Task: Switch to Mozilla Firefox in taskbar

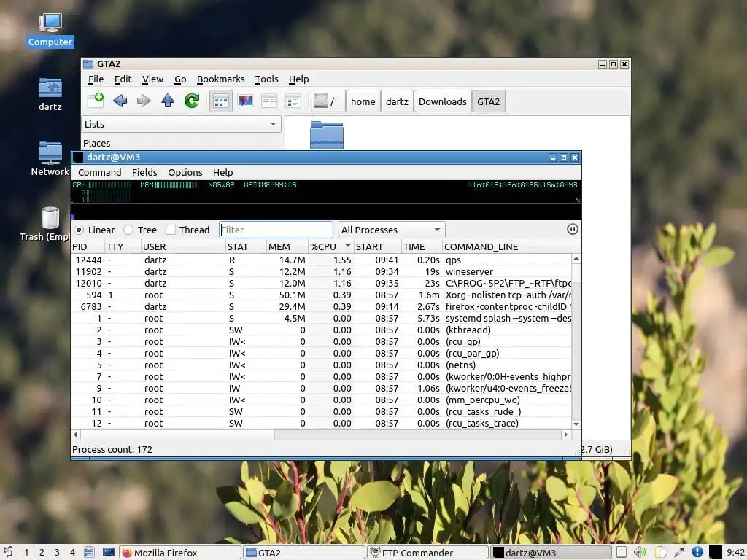Action: [179, 553]
